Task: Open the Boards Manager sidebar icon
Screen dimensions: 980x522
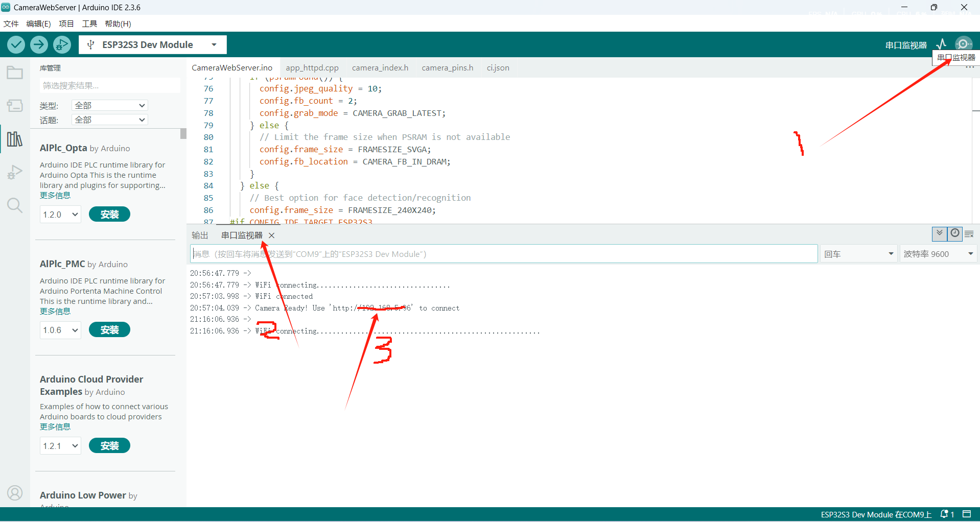Action: 15,106
